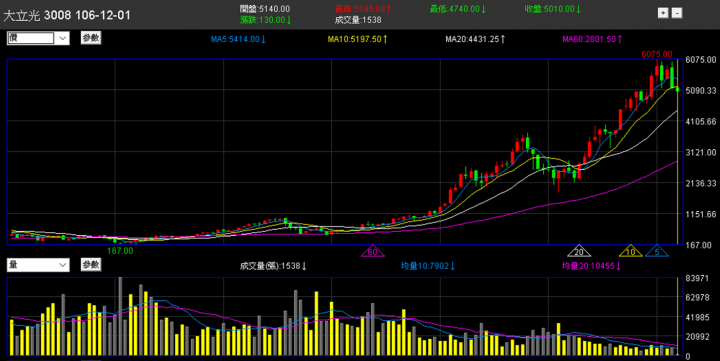Click the 1151.66 price axis value

point(701,214)
